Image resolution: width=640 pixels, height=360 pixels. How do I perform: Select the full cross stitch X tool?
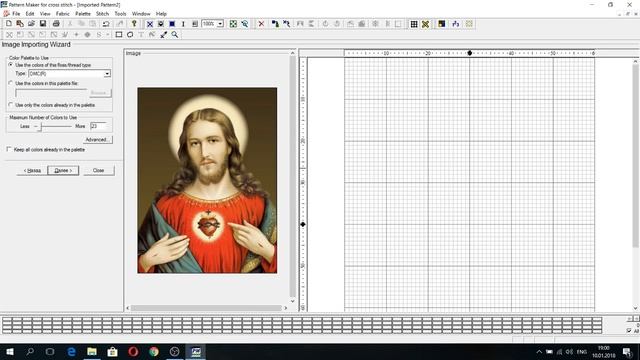click(x=150, y=24)
